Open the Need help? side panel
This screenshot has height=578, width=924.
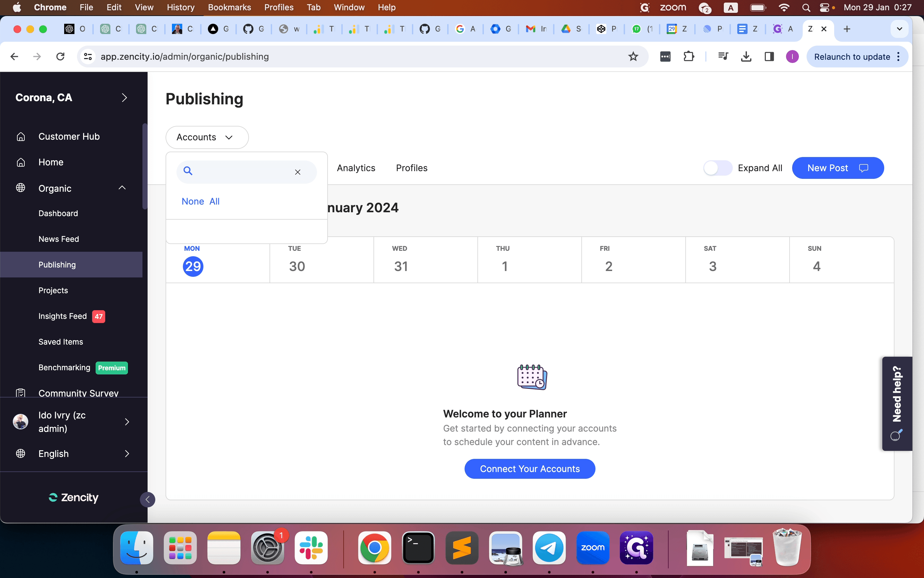point(897,403)
